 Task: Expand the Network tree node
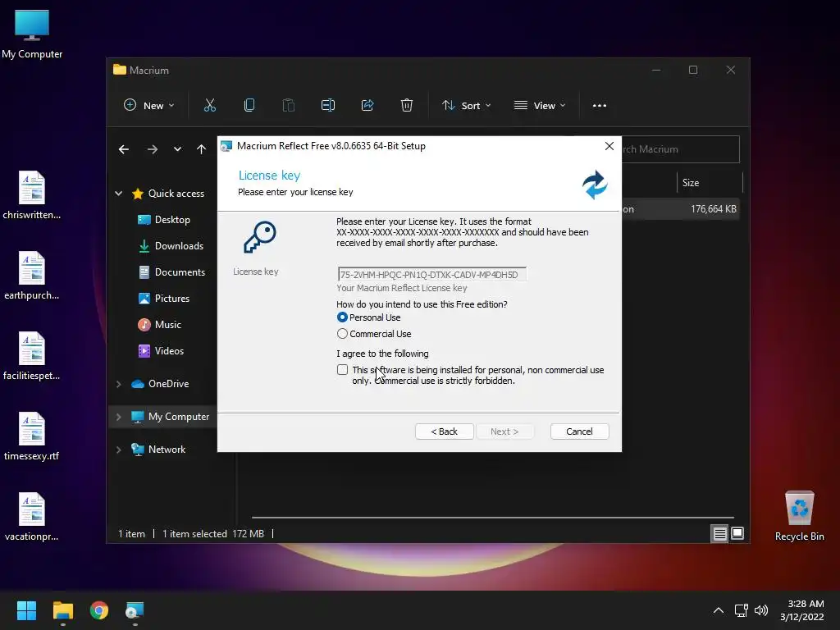click(118, 450)
